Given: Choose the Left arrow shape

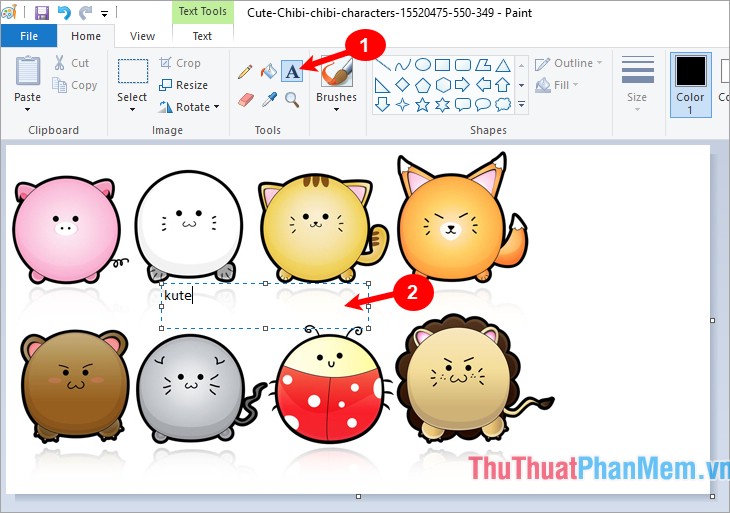Looking at the screenshot, I should tap(483, 85).
